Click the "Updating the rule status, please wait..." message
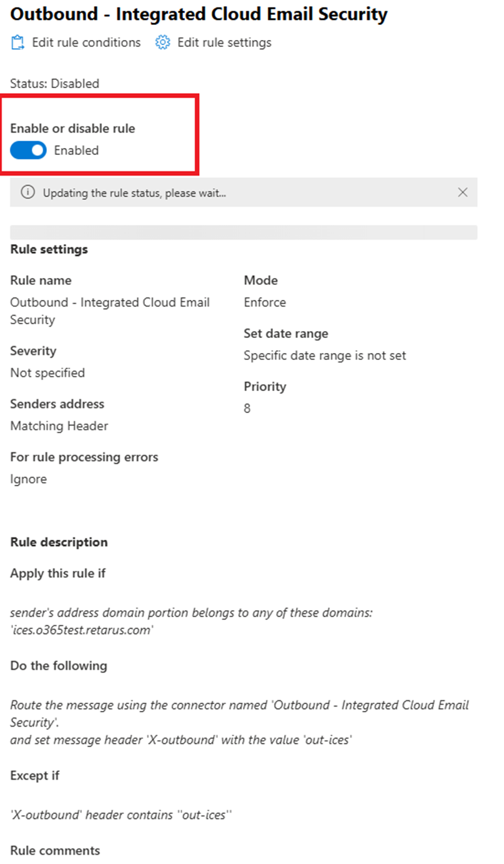Image resolution: width=504 pixels, height=864 pixels. [134, 193]
